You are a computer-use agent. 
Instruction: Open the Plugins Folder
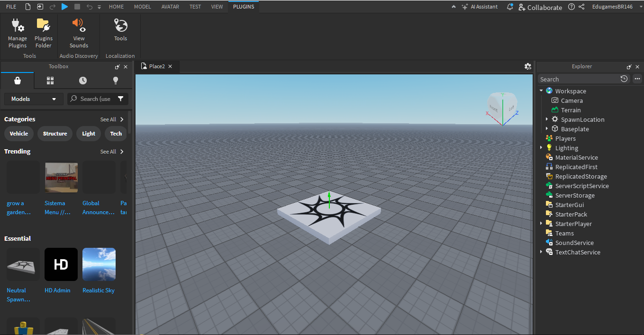[44, 33]
